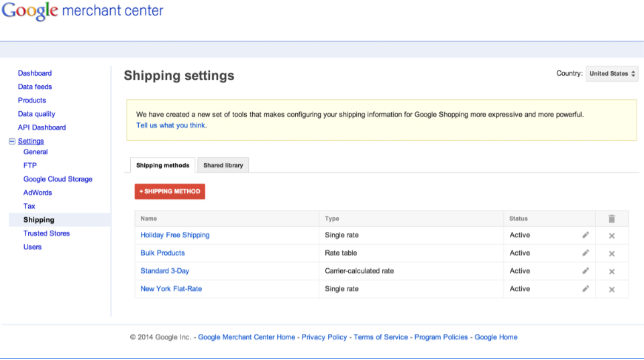
Task: Click Single rate in New York Flat-Rate row
Action: [x=341, y=288]
